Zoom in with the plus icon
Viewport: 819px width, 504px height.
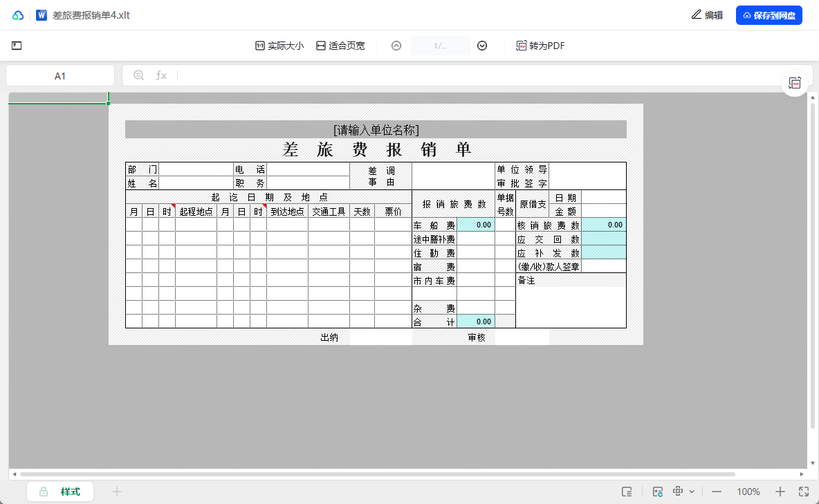[x=780, y=492]
